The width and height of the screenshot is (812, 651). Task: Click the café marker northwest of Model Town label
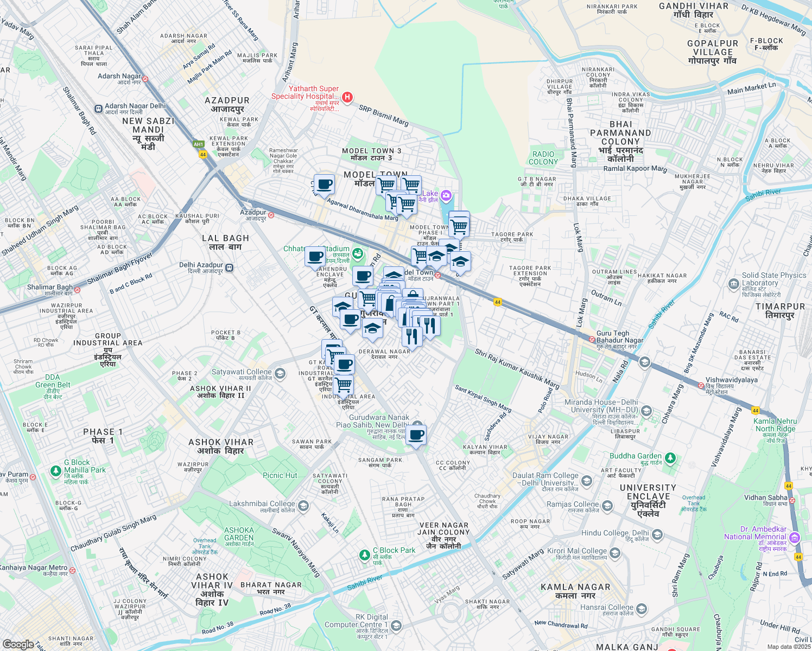[324, 185]
